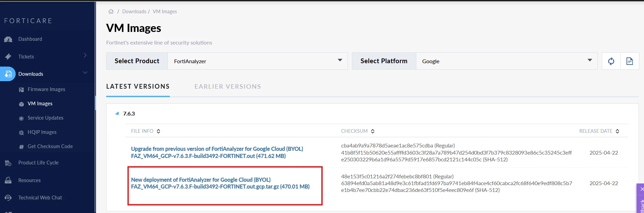Click Downloads breadcrumb link

click(134, 12)
